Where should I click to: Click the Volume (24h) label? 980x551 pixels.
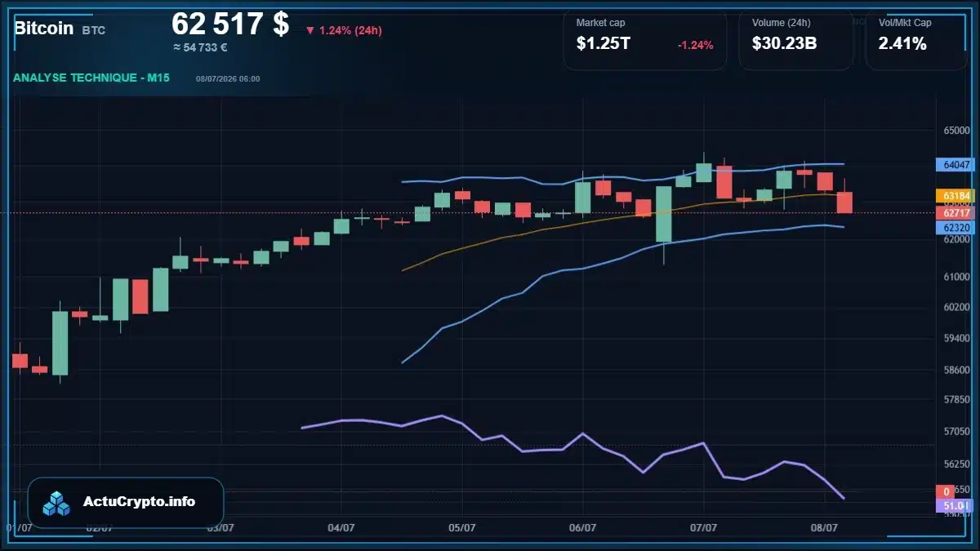pos(781,23)
